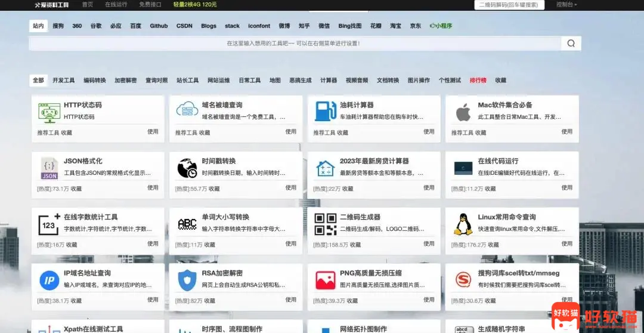Filter by 图片操作 category
Screen dimensions: 644x333
(419, 80)
